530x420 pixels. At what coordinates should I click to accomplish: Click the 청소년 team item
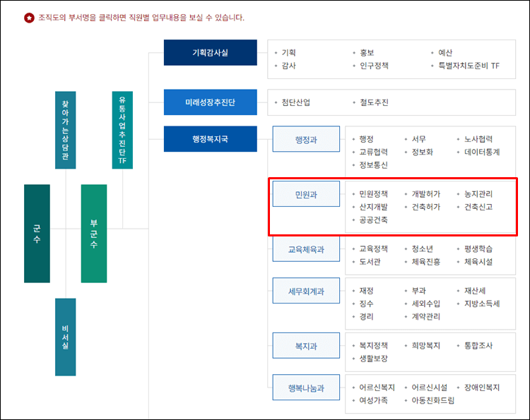(423, 249)
